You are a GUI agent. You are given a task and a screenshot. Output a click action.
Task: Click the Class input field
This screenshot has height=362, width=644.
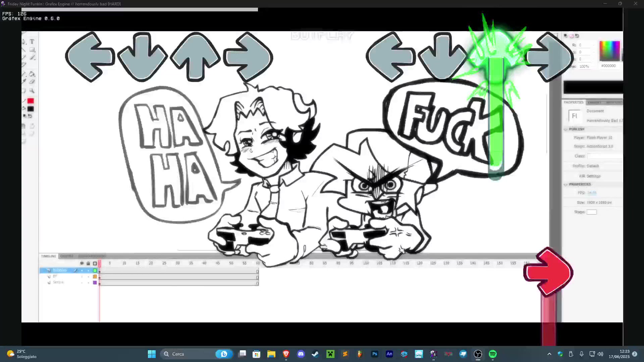click(x=605, y=156)
